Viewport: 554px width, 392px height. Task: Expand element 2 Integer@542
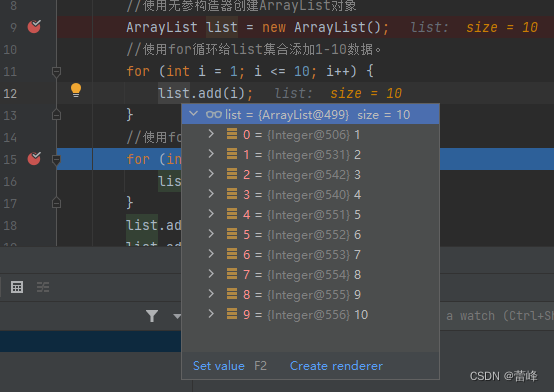coord(211,174)
